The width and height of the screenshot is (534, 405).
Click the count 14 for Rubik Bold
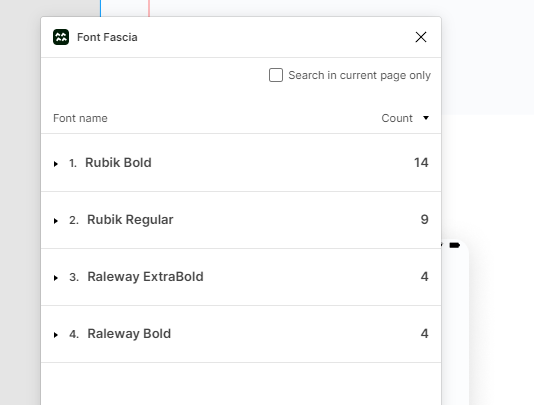pos(421,162)
